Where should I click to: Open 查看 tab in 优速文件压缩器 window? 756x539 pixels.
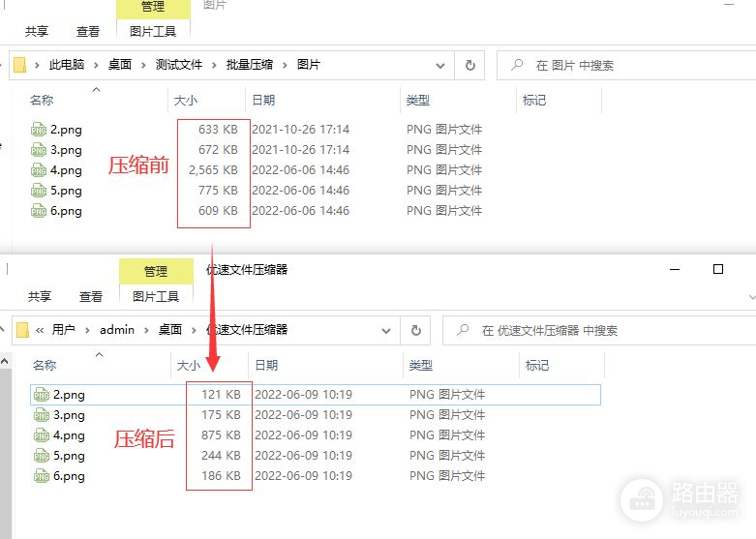pyautogui.click(x=91, y=296)
